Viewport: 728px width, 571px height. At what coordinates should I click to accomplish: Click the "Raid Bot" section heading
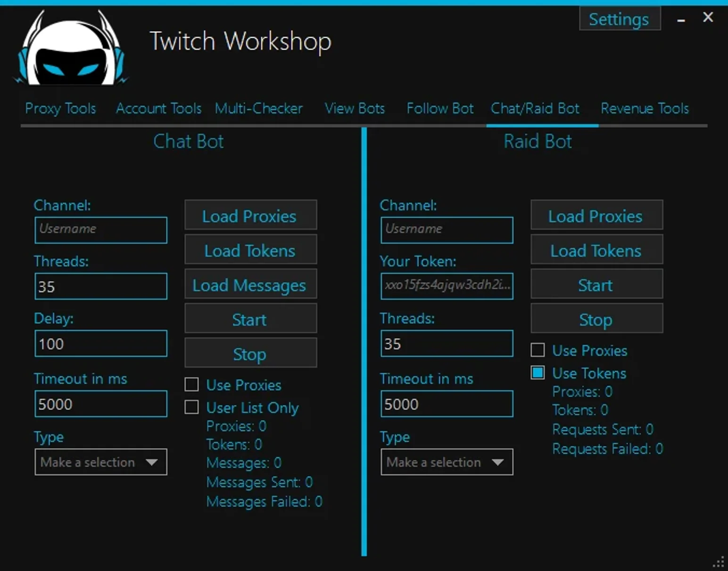[x=538, y=141]
